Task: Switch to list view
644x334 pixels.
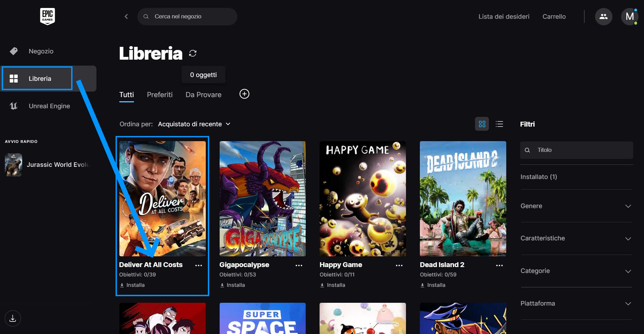Action: pyautogui.click(x=499, y=124)
